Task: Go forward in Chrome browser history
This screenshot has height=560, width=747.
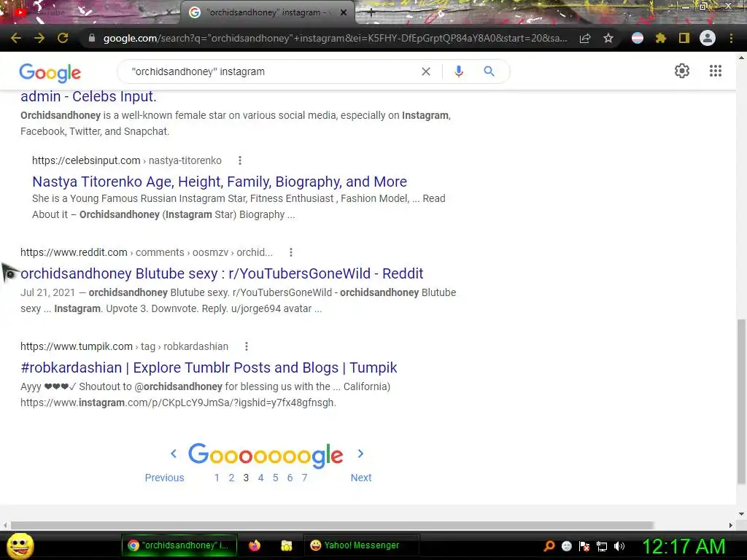Action: [39, 38]
